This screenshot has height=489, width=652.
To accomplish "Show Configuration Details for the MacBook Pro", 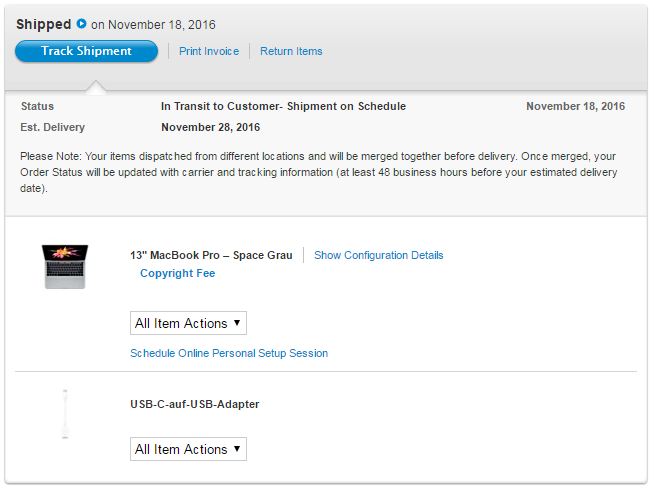I will tap(378, 255).
